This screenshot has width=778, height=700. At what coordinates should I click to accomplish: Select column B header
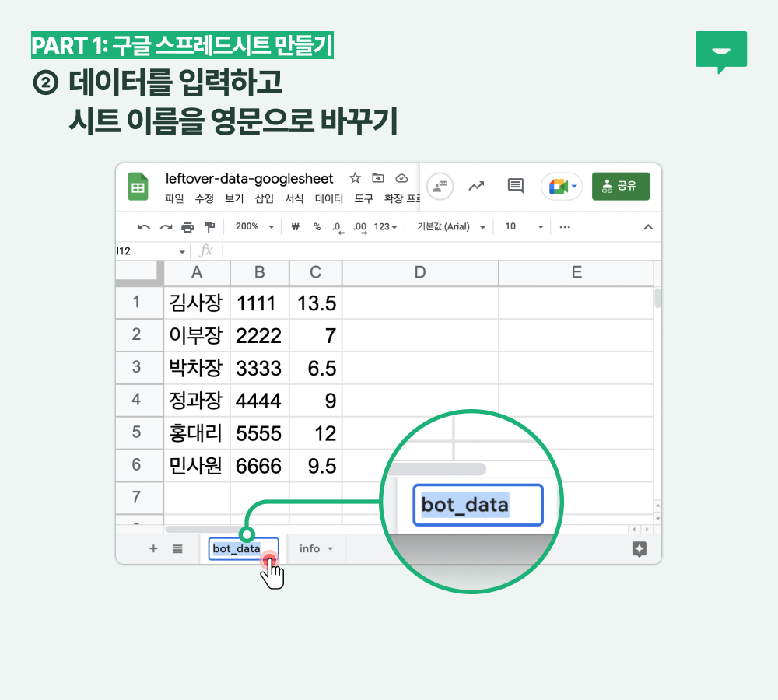pyautogui.click(x=260, y=273)
